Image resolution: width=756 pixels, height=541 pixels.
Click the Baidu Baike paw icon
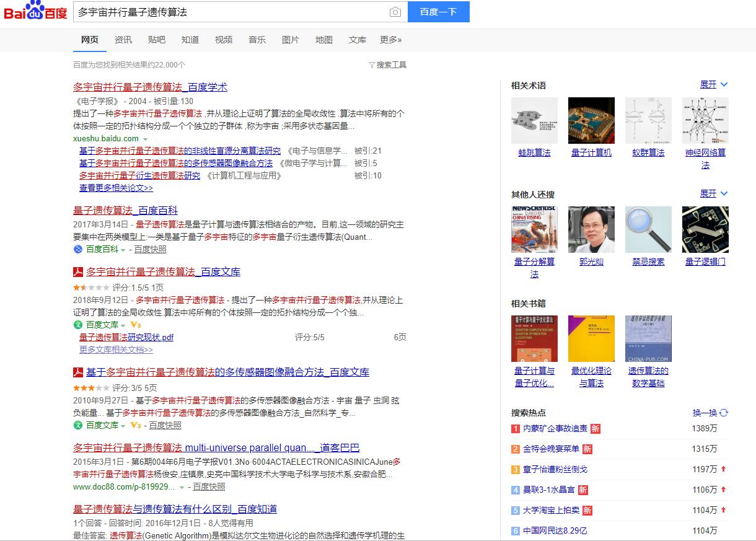pos(78,249)
